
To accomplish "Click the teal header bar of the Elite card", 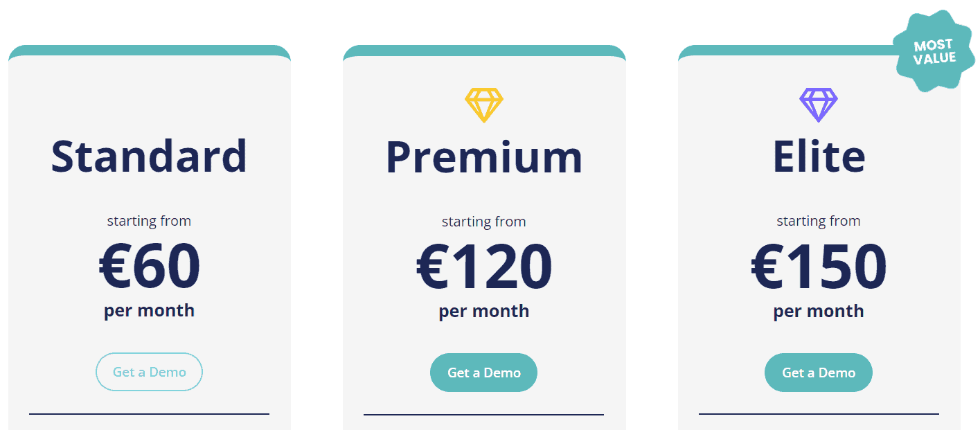I will pyautogui.click(x=783, y=50).
